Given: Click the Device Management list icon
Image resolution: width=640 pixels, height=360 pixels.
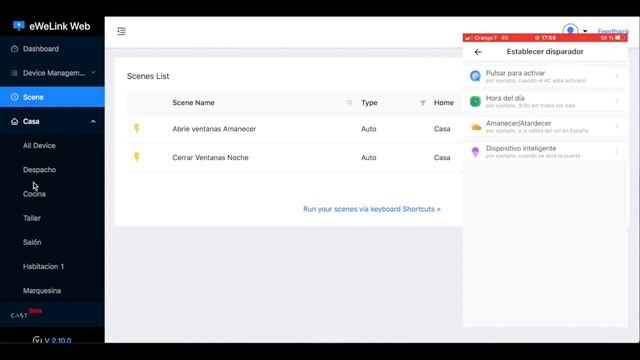Looking at the screenshot, I should 15,73.
